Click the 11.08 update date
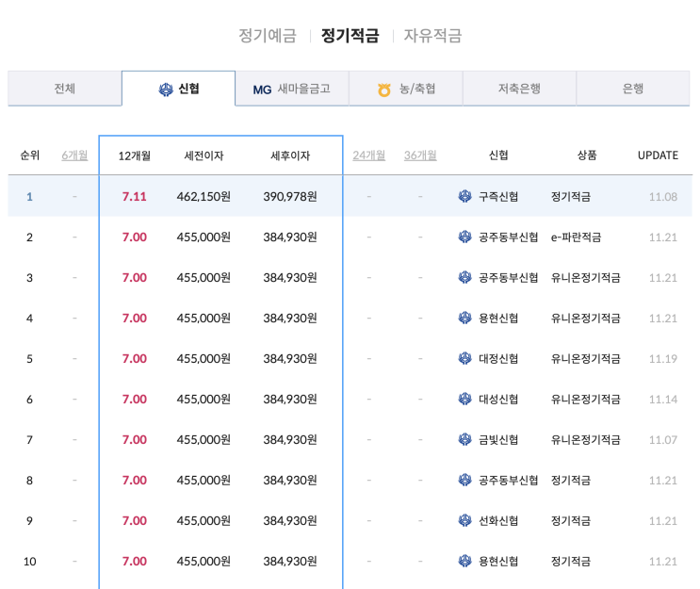Image resolution: width=700 pixels, height=589 pixels. 663,197
